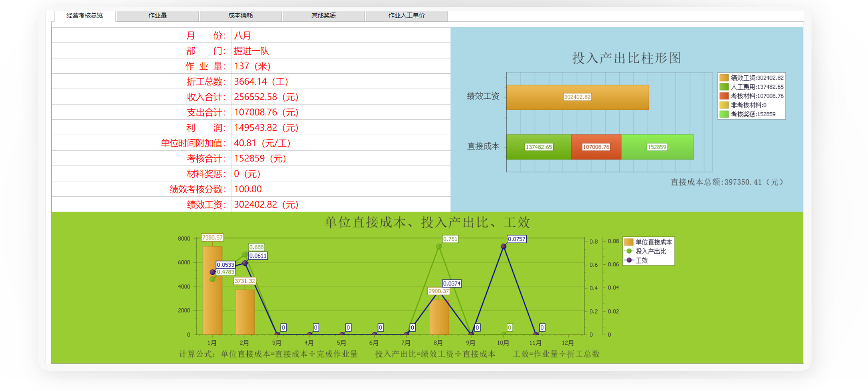Click the 经营考核总览 tab

84,15
